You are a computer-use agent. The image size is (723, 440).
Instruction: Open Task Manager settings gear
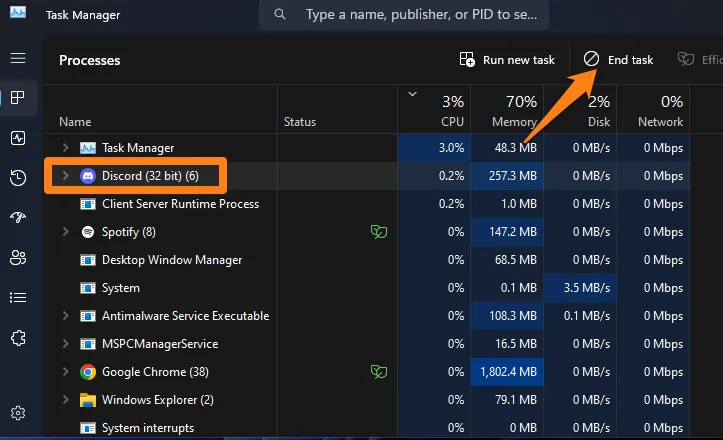(x=18, y=413)
